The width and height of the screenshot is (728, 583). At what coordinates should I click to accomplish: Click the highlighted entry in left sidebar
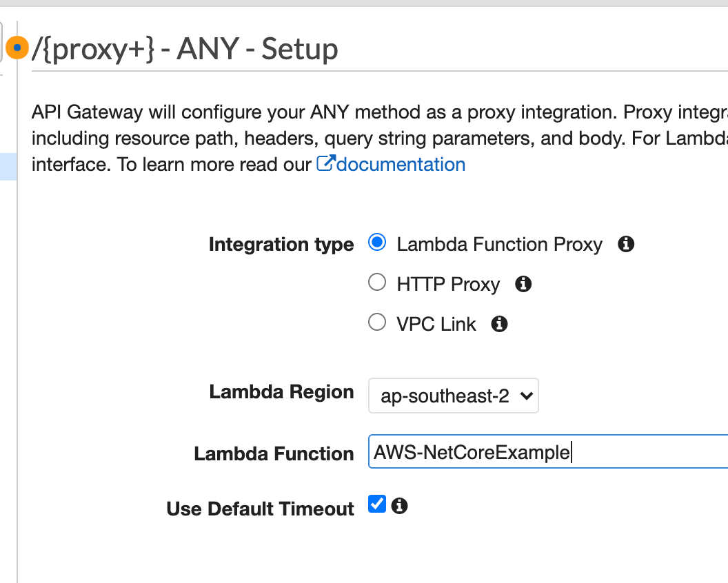(8, 165)
